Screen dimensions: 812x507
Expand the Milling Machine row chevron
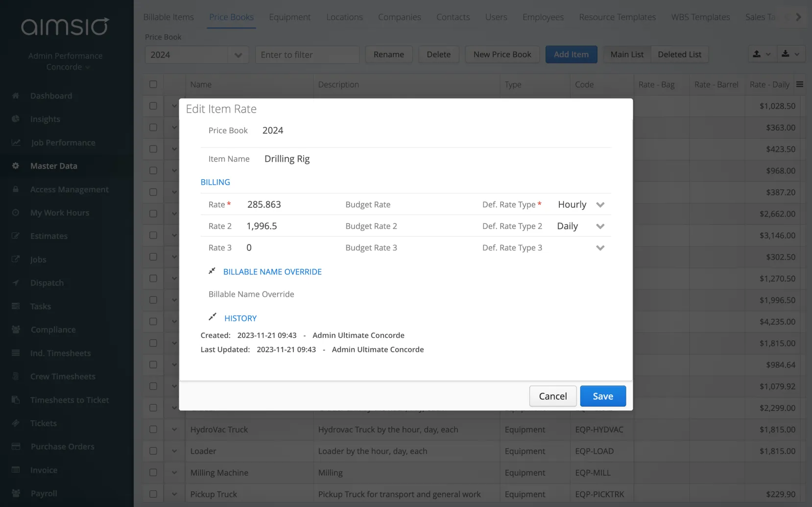coord(174,472)
